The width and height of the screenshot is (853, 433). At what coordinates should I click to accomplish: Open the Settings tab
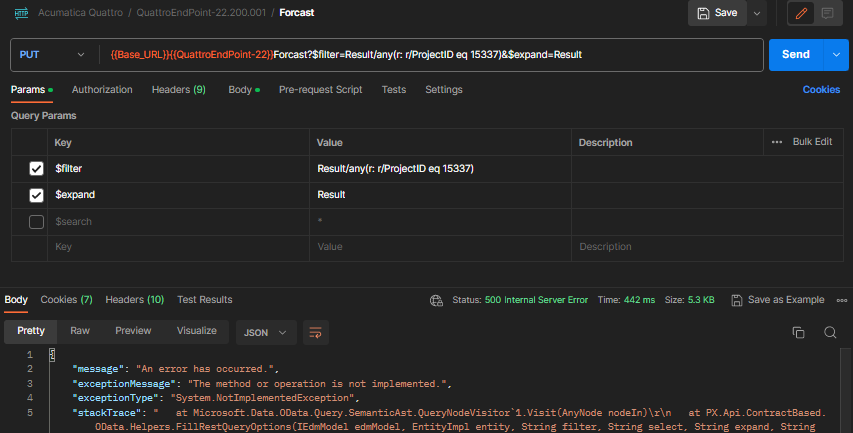(444, 90)
